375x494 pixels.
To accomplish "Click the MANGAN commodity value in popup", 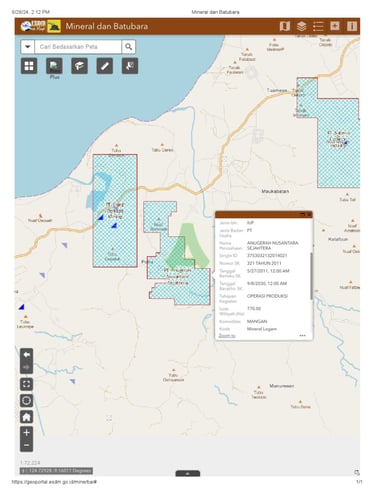I will [257, 321].
